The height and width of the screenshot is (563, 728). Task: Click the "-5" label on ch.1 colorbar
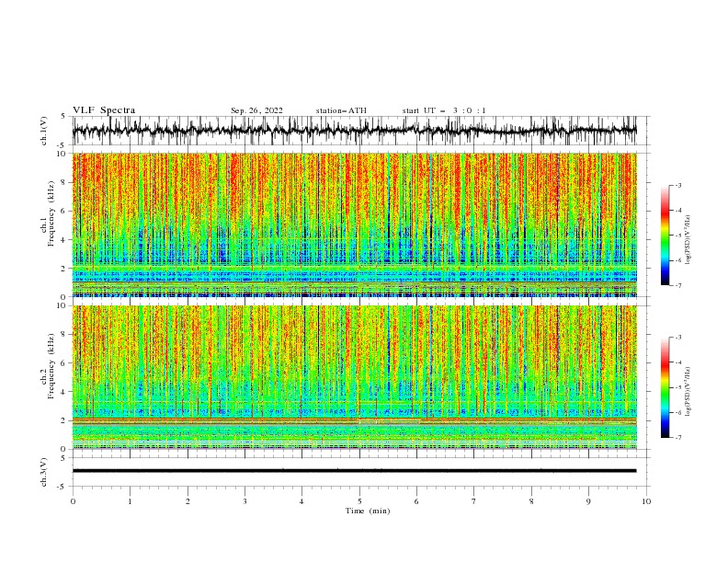[678, 236]
